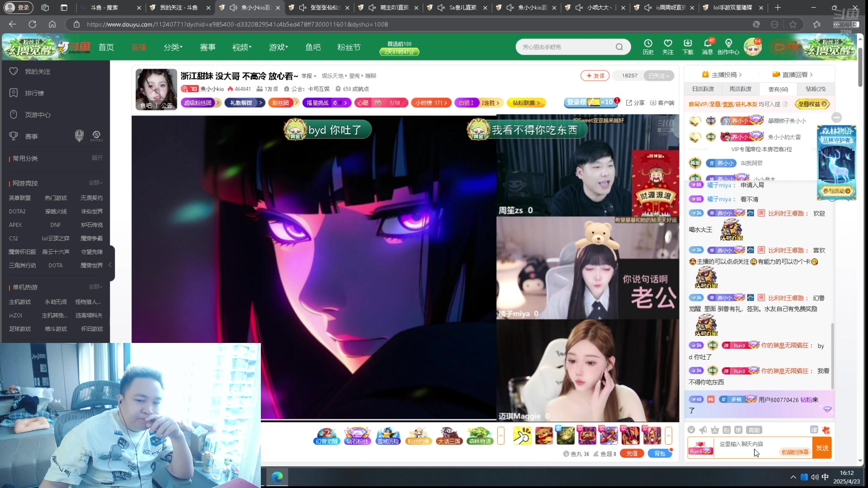
Task: Select the 森林物语 activity icon
Action: pos(480,436)
